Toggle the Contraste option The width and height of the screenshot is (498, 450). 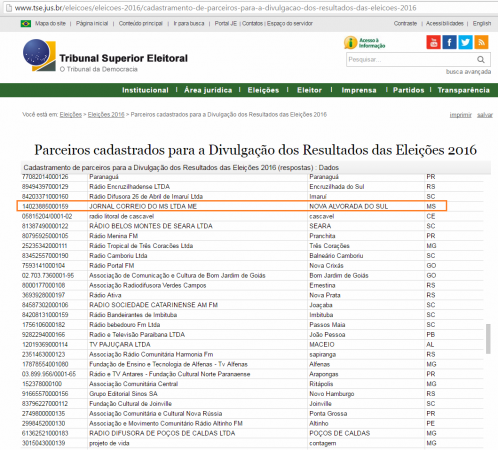coord(405,23)
